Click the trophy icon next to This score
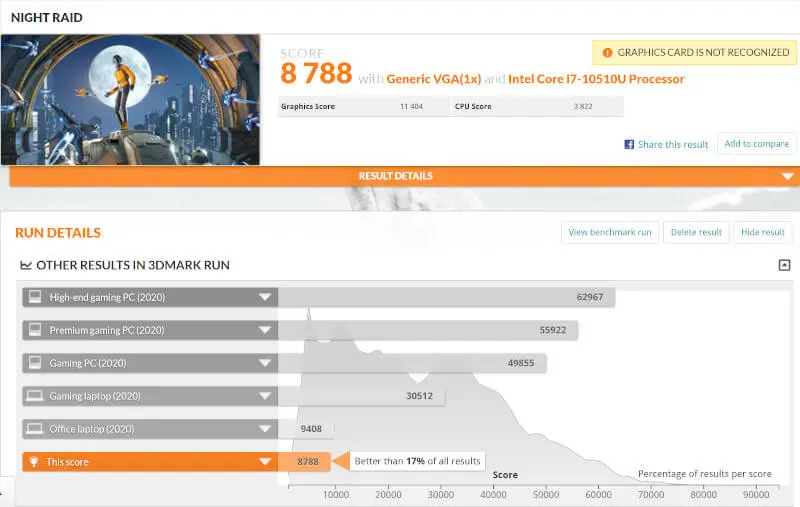Image resolution: width=800 pixels, height=507 pixels. click(x=35, y=462)
